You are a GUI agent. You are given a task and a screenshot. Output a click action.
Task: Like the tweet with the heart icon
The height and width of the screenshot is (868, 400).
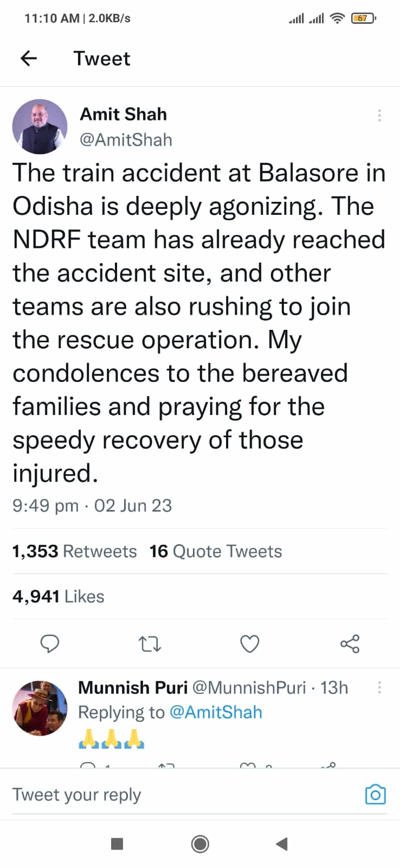pyautogui.click(x=249, y=644)
